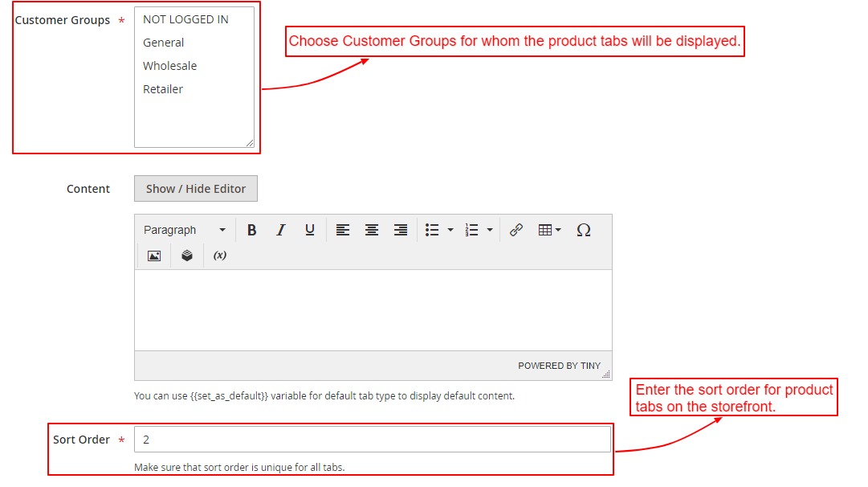Align text to the right

point(401,230)
